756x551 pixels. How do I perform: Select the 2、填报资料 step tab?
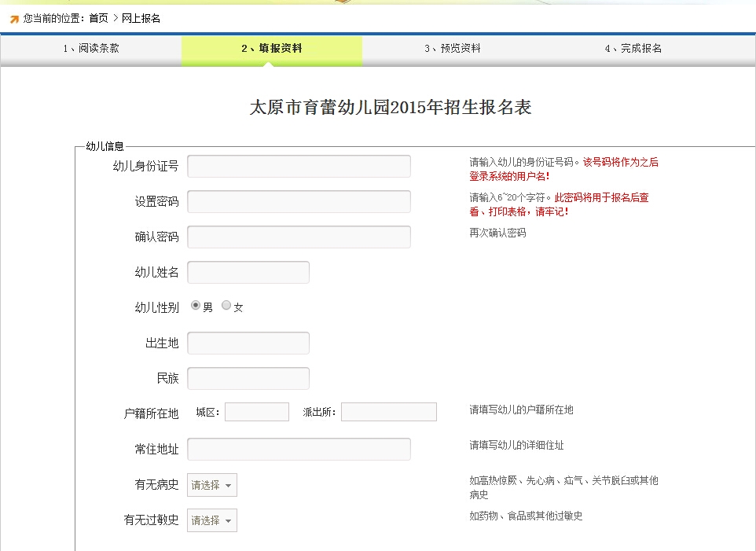272,50
